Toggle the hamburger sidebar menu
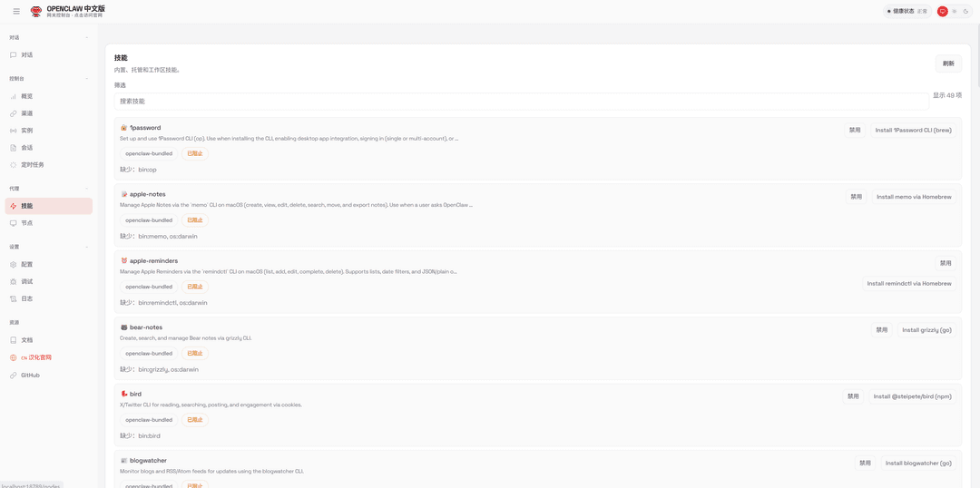The height and width of the screenshot is (488, 980). click(x=16, y=11)
